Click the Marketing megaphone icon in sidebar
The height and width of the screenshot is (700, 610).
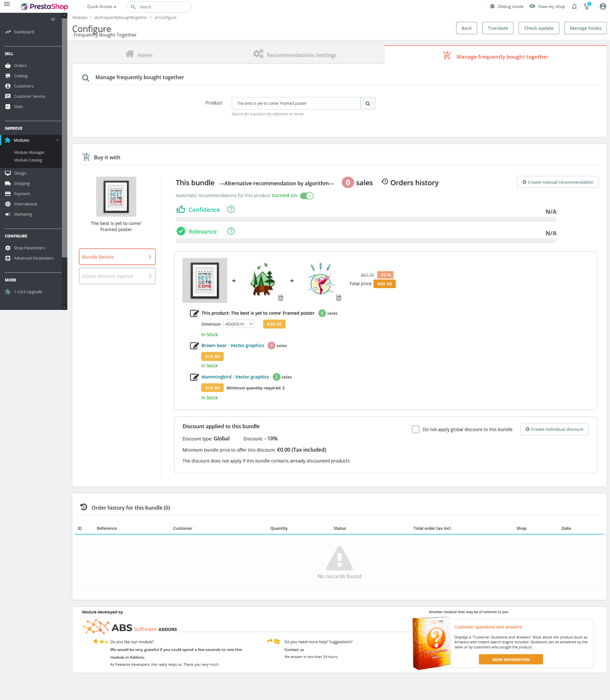[8, 214]
